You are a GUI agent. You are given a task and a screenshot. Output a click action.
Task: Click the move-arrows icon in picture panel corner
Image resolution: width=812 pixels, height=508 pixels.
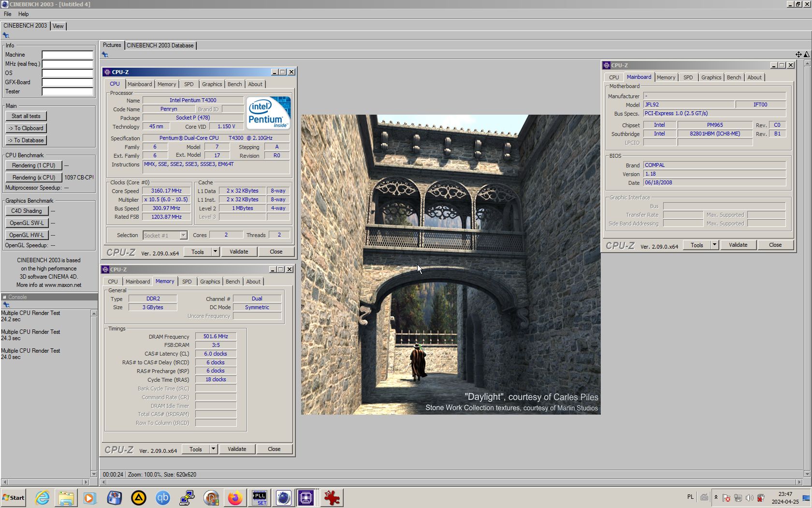[x=798, y=55]
